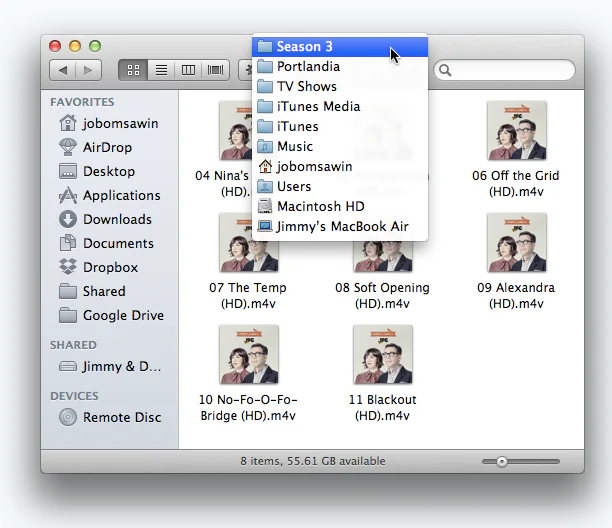Click status text '8 items, 55.61 GB available'
This screenshot has width=612, height=528.
(x=313, y=461)
